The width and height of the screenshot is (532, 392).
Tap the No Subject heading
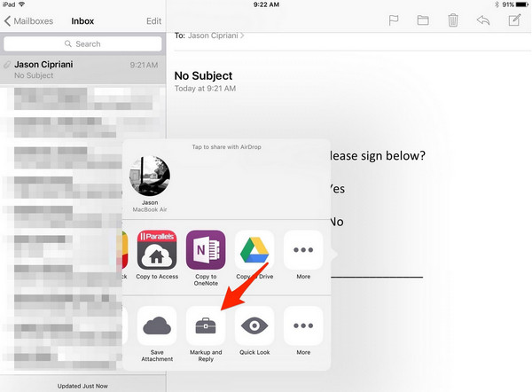pyautogui.click(x=203, y=75)
